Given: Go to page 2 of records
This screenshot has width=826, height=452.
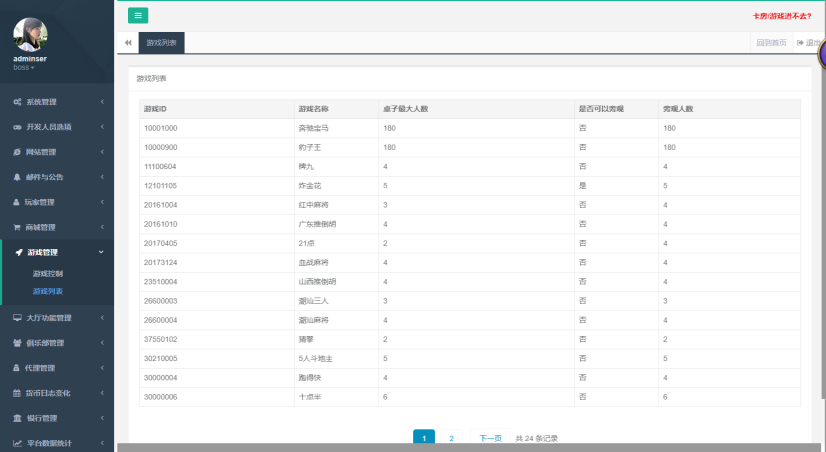Looking at the screenshot, I should (451, 438).
